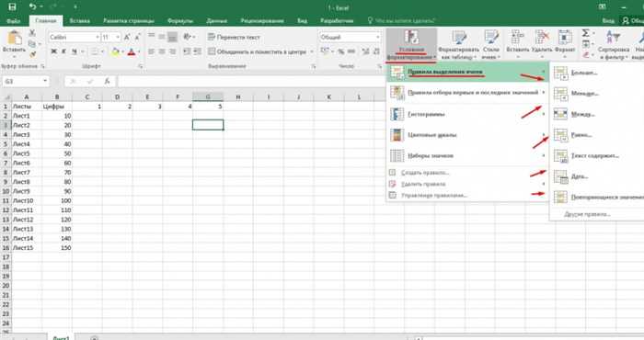Screen dimensions: 644x340
Task: Open Customize Quick Access Toolbar arrow
Action: point(75,7)
